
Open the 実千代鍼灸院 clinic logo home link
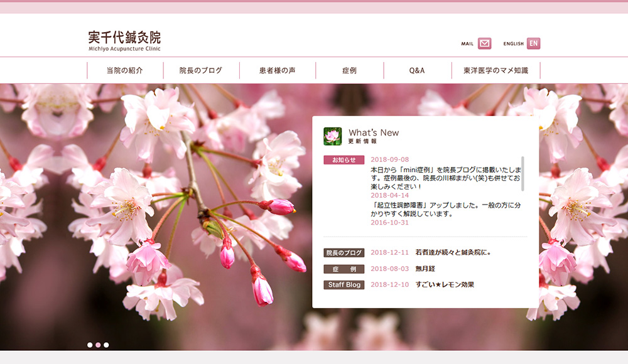pyautogui.click(x=124, y=40)
